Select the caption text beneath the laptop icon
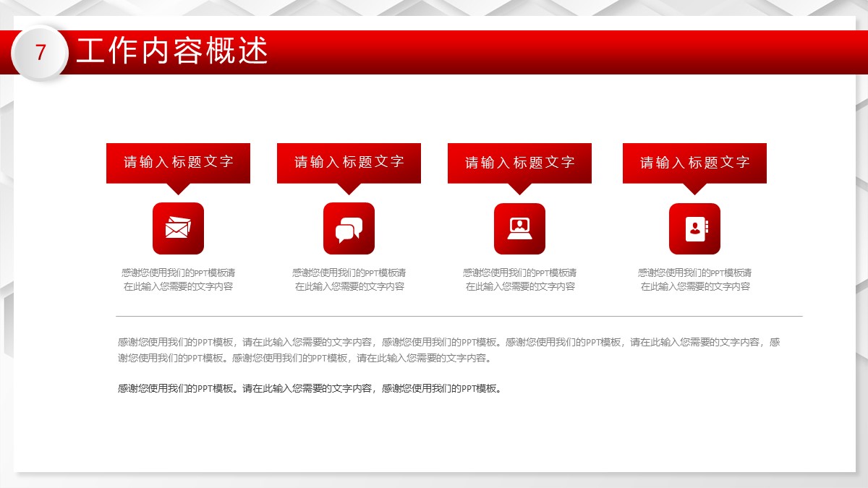868x488 pixels. pos(519,280)
